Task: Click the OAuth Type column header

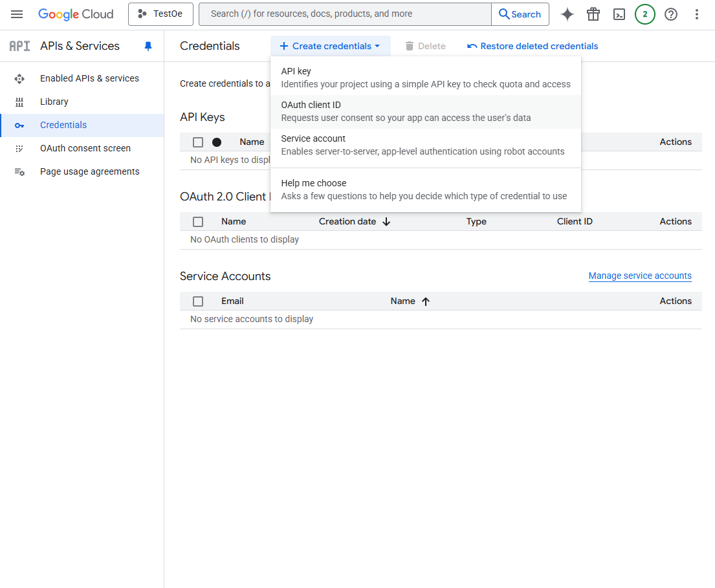Action: coord(476,221)
